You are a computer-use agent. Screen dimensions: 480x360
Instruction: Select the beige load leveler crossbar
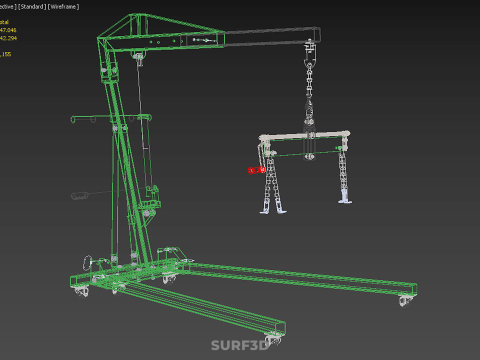(304, 135)
